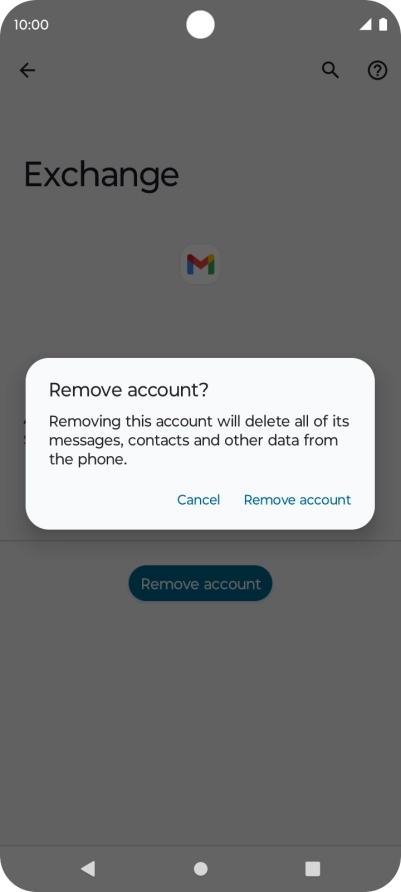Dismiss the dialog by tapping the dimmed backdrop
Viewport: 401px width, 892px height.
point(200,711)
